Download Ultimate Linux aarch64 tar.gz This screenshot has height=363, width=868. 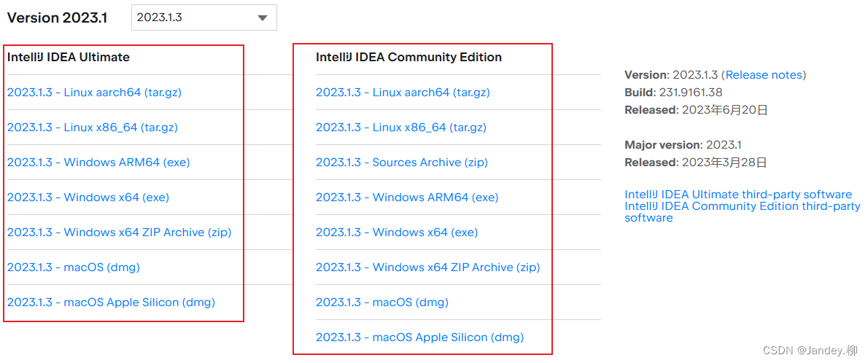click(x=94, y=93)
